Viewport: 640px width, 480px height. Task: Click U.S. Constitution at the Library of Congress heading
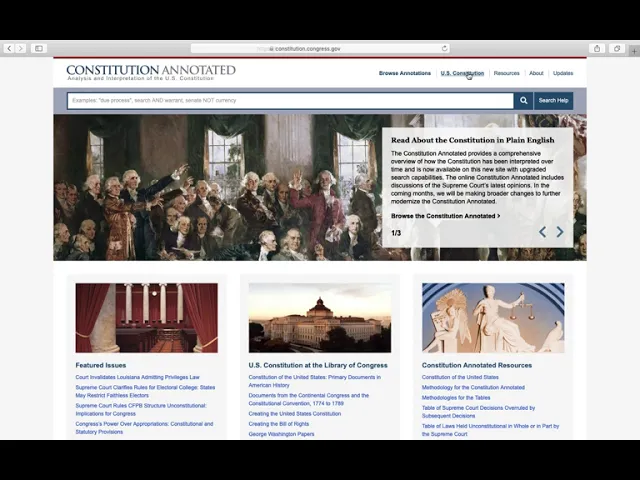318,365
